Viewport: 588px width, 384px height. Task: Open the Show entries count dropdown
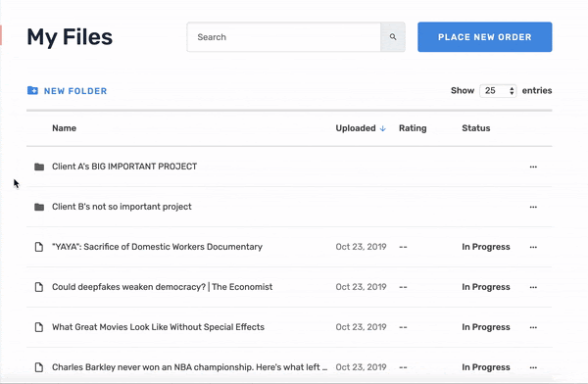[x=498, y=90]
